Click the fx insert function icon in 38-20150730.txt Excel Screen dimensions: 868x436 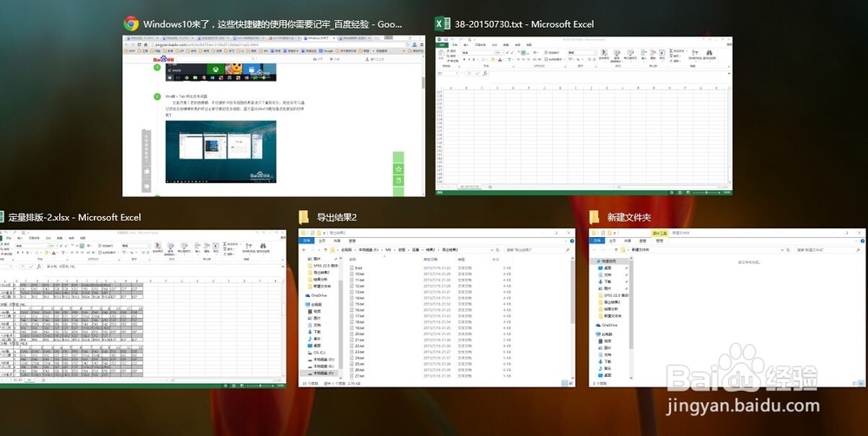click(485, 73)
